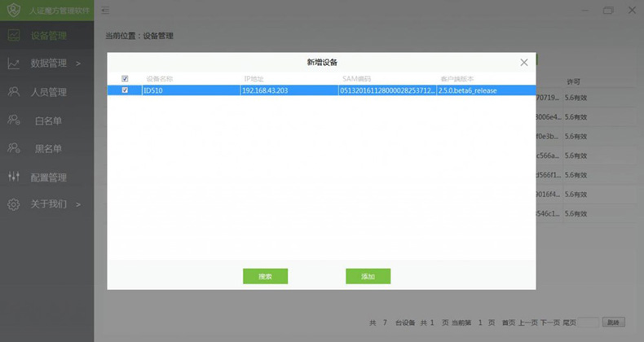Click the 白名单 user icon
Viewport: 644px width, 342px height.
14,121
